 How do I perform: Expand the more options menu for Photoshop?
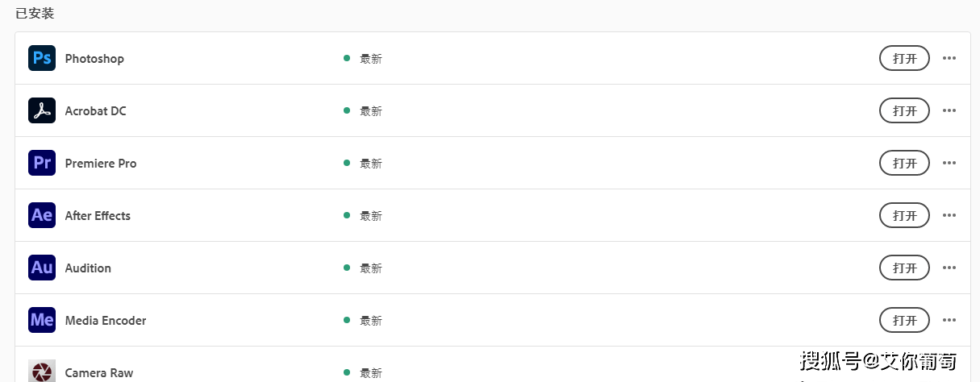point(949,59)
